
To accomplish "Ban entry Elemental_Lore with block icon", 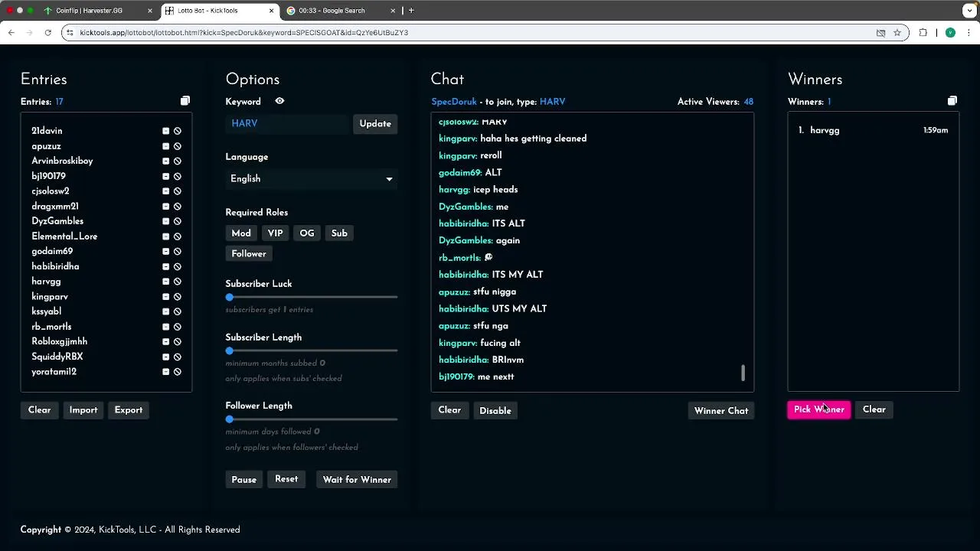I will tap(178, 236).
